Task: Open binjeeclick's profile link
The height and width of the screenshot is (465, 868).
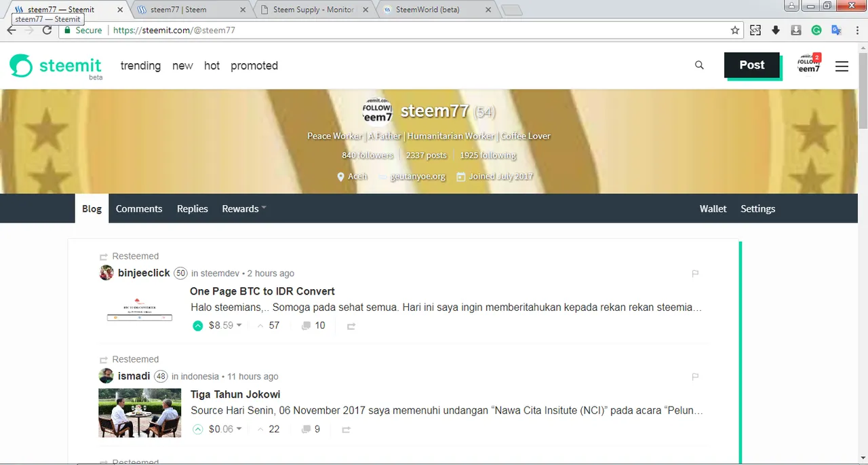Action: [144, 273]
